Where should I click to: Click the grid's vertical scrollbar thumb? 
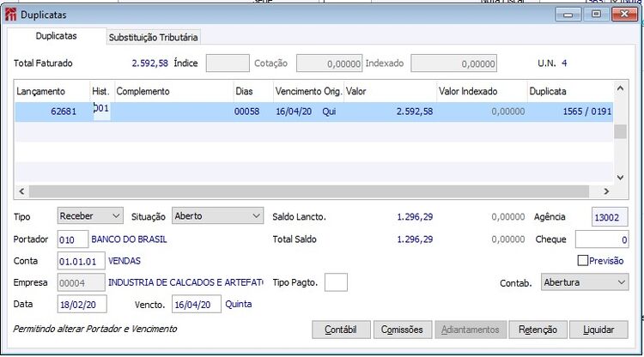tap(621, 131)
